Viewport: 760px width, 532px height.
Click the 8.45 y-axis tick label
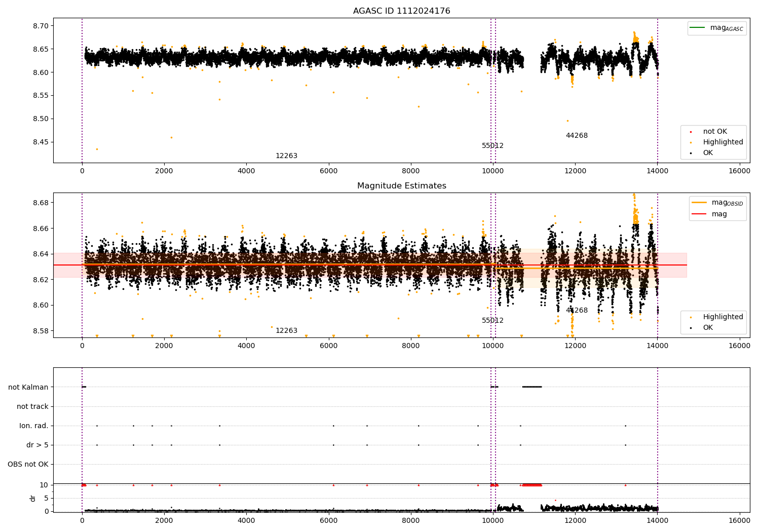pyautogui.click(x=41, y=142)
